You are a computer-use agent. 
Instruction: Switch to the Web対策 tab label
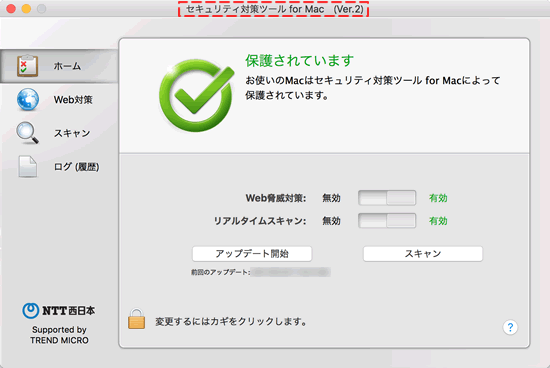tap(73, 100)
